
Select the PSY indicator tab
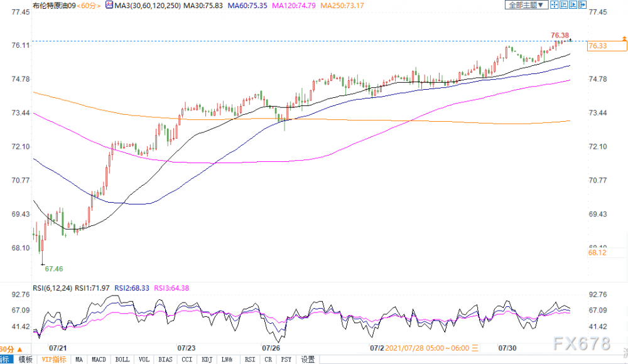tap(286, 359)
